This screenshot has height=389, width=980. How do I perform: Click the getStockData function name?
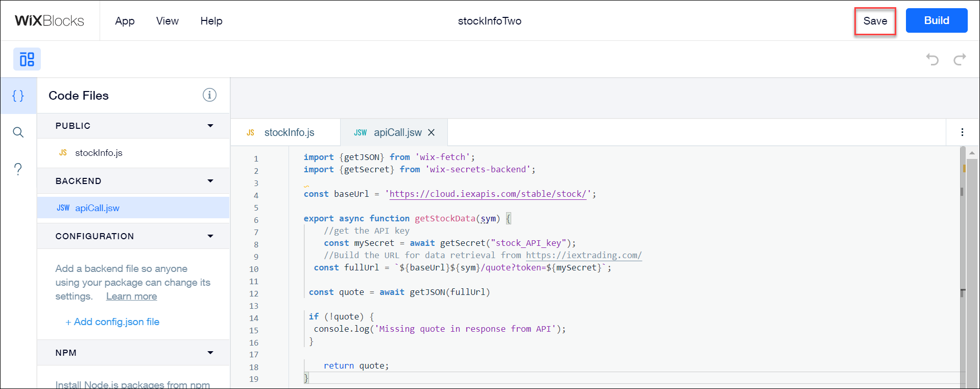pos(445,219)
